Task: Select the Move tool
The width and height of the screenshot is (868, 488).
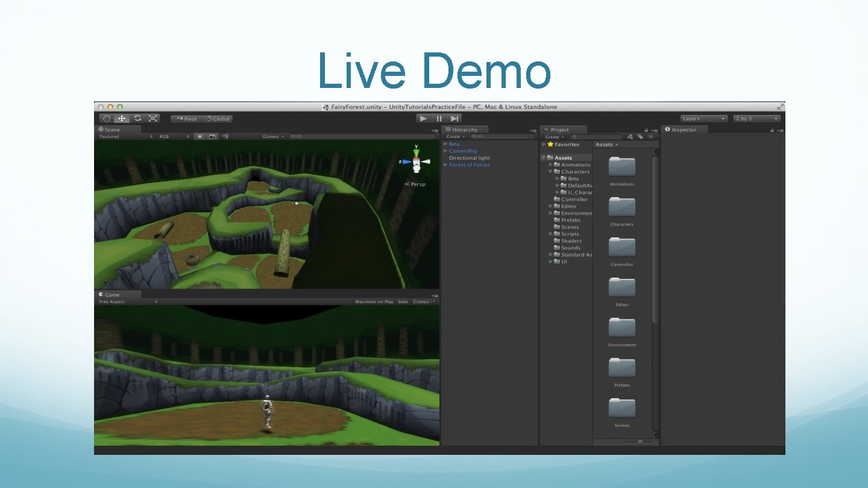Action: coord(122,119)
